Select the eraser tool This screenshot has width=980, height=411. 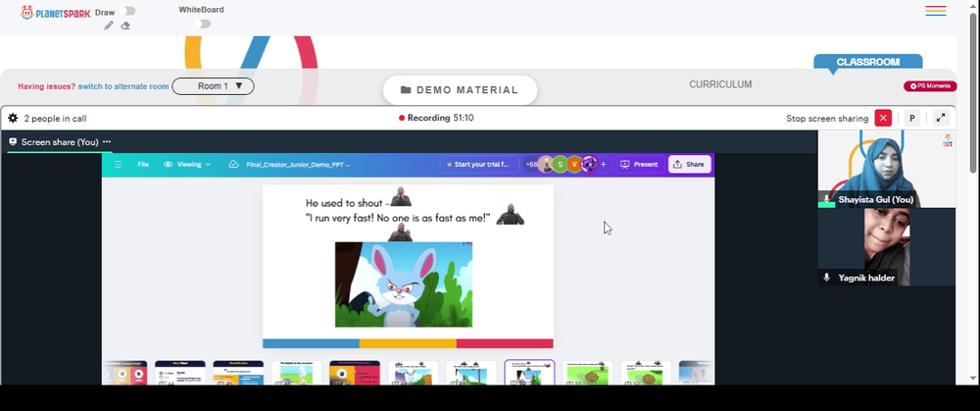[125, 26]
